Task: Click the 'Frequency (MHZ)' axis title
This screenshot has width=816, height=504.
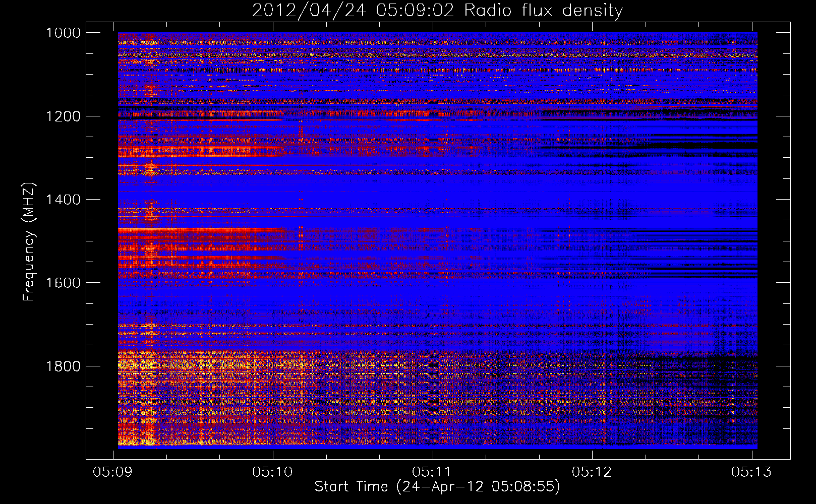Action: 29,242
